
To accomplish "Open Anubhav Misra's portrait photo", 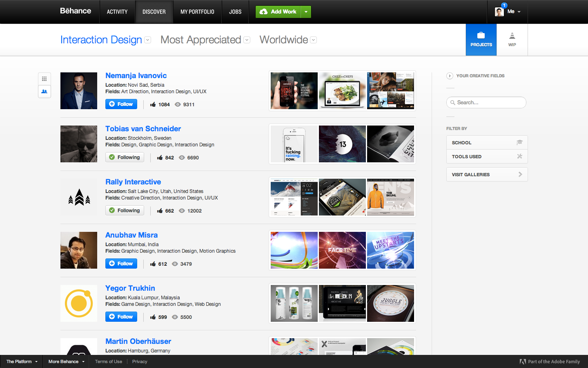I will point(79,250).
